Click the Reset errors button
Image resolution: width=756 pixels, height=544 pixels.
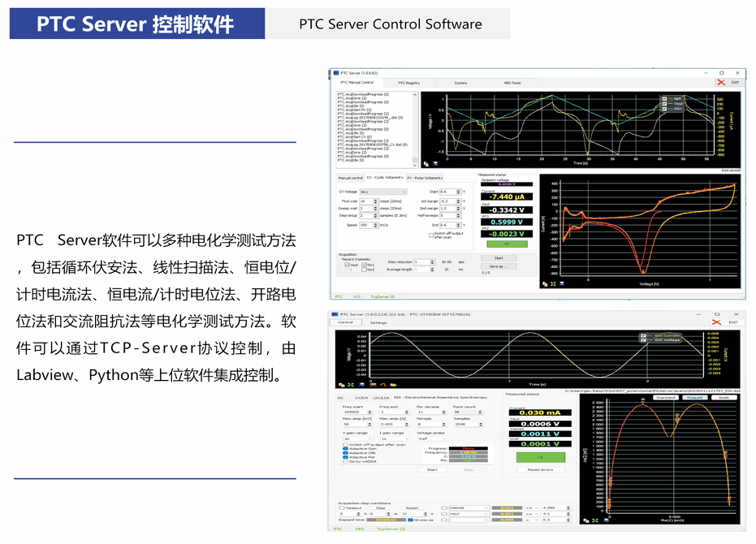click(x=540, y=470)
